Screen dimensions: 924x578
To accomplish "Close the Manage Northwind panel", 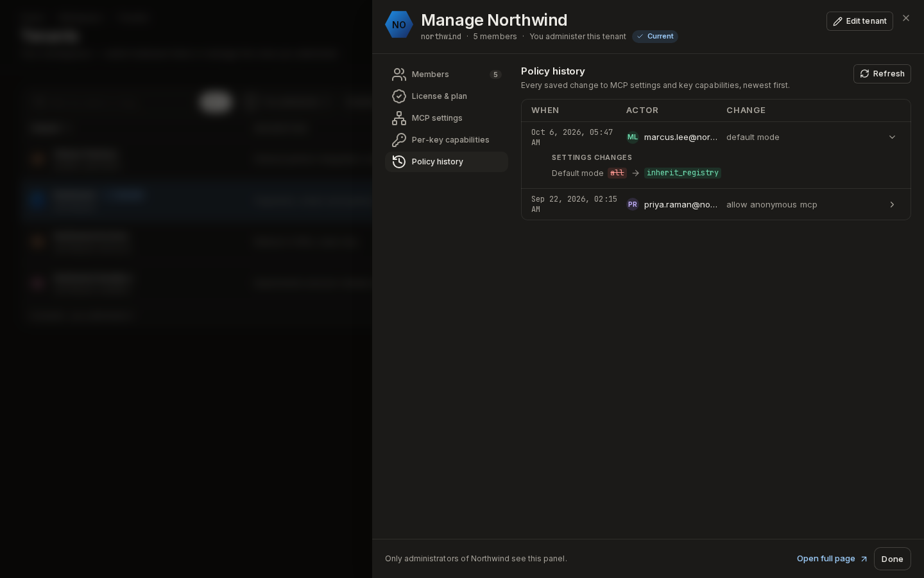I will click(x=906, y=18).
